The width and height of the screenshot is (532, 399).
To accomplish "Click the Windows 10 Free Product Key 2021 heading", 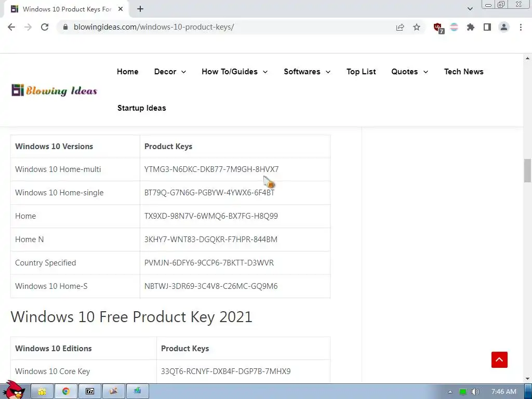I will [x=131, y=317].
